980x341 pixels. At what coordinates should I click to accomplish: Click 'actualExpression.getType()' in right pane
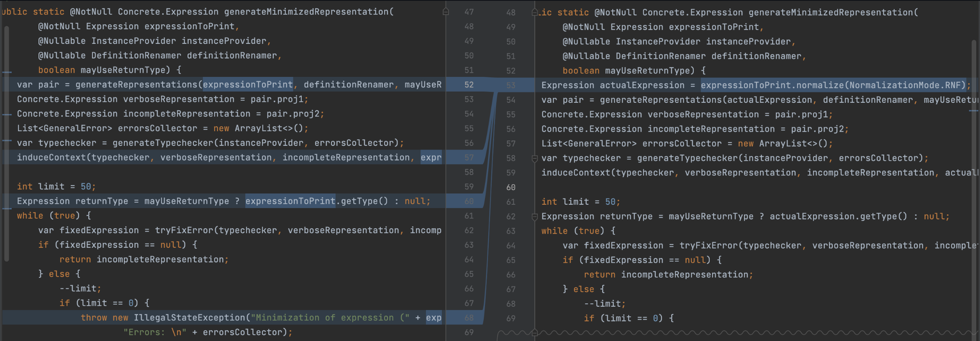[x=839, y=216]
